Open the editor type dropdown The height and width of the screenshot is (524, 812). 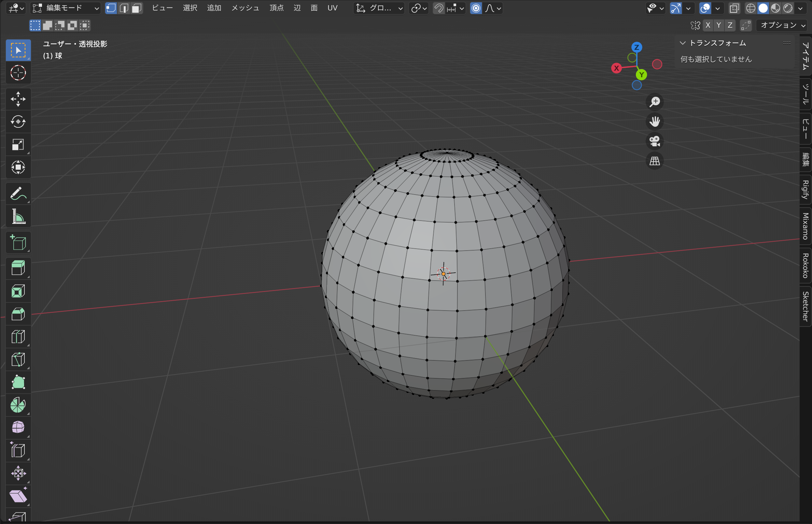click(x=16, y=8)
